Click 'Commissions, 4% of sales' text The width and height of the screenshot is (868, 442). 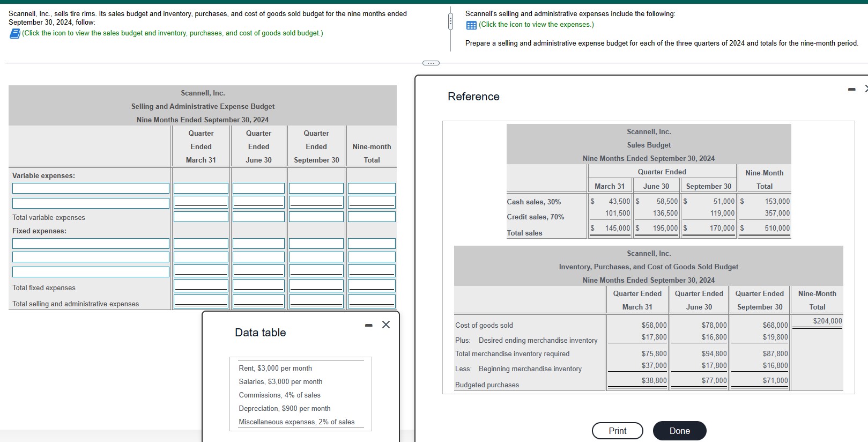(279, 395)
